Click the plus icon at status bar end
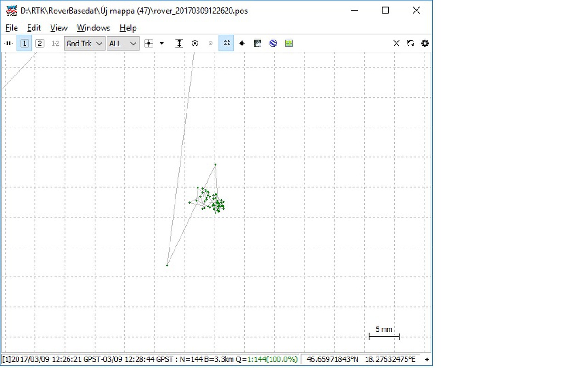Viewport: 588px width, 368px height. click(x=427, y=359)
